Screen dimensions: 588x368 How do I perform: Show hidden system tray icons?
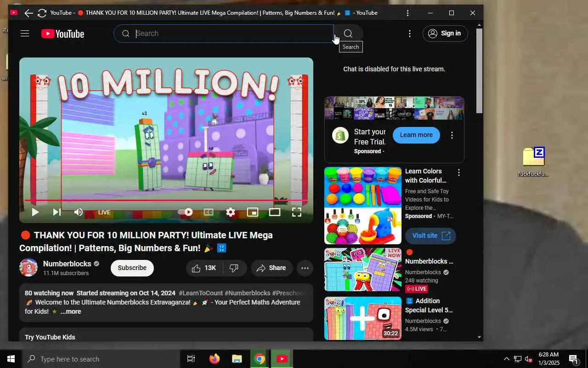507,359
